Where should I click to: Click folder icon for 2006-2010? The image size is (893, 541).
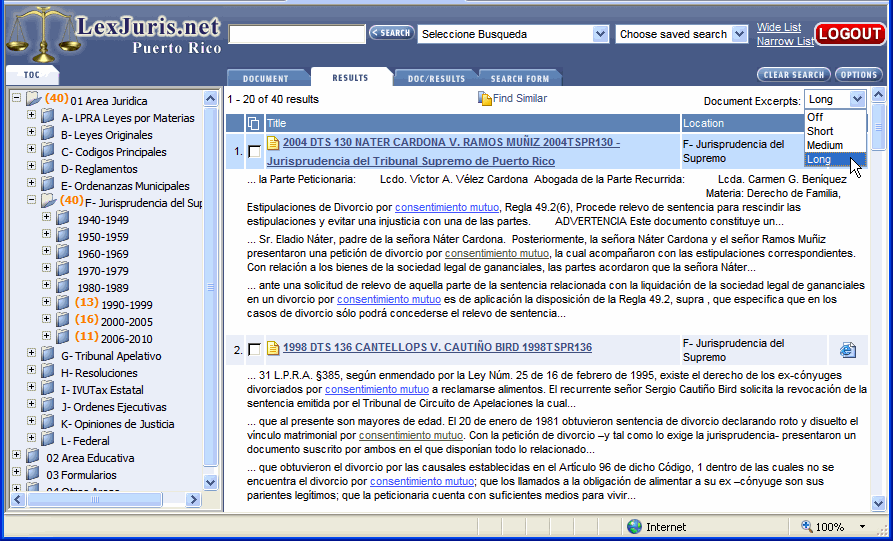63,338
